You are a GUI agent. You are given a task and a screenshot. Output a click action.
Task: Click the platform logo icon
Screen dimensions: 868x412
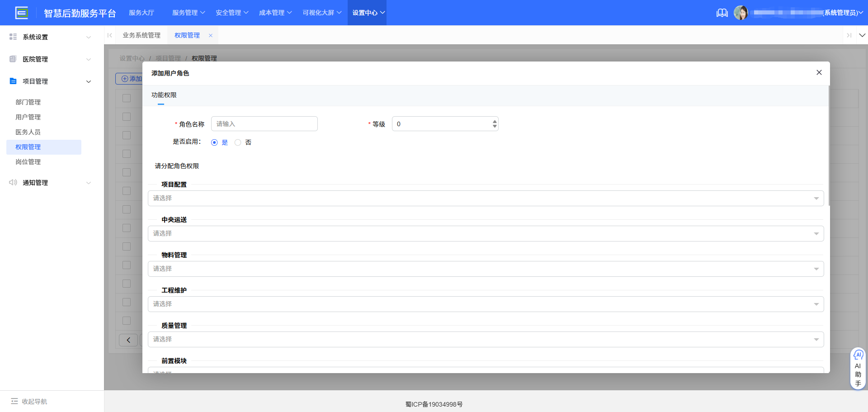click(21, 13)
